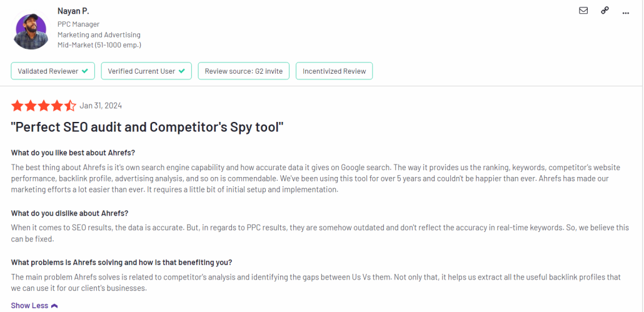
Task: Select the Verified Current User badge
Action: (147, 71)
